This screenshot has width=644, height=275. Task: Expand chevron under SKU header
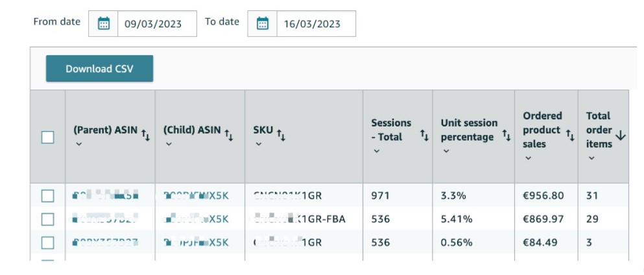click(x=258, y=144)
